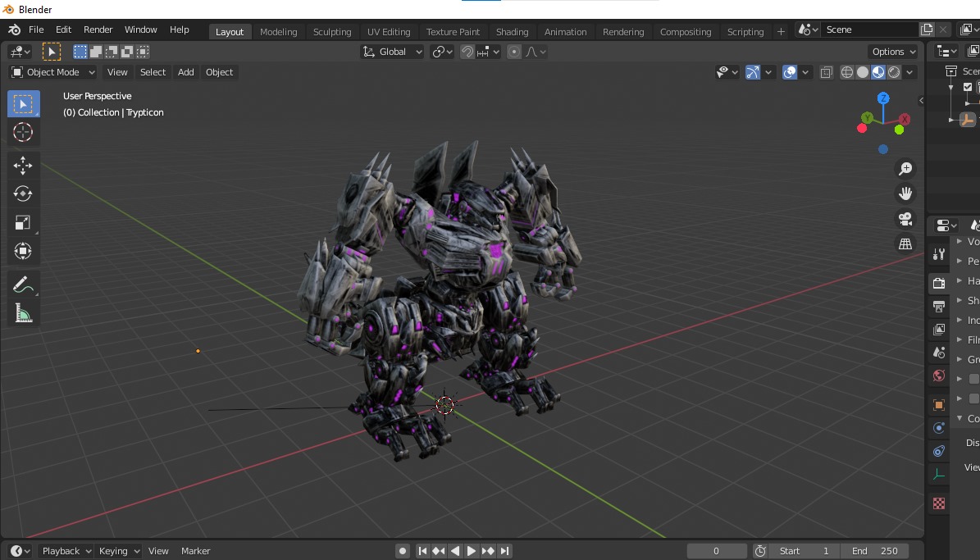Open the overlays settings dropdown arrow

pyautogui.click(x=805, y=72)
